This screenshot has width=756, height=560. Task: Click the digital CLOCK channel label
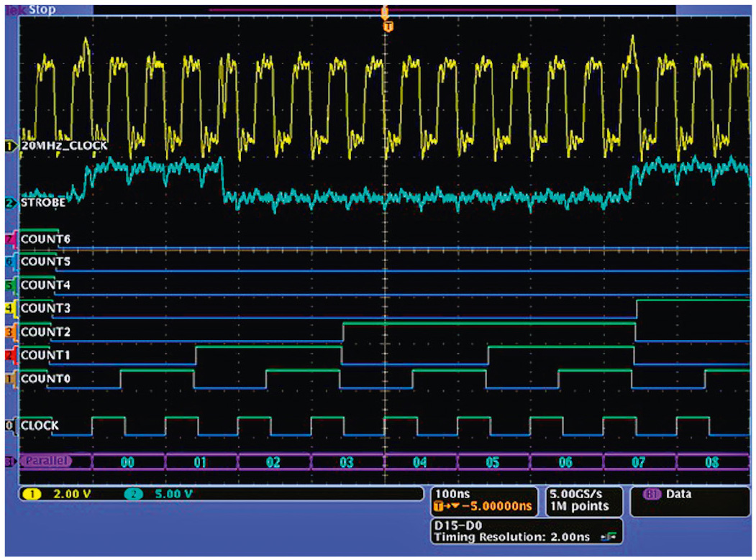(40, 425)
